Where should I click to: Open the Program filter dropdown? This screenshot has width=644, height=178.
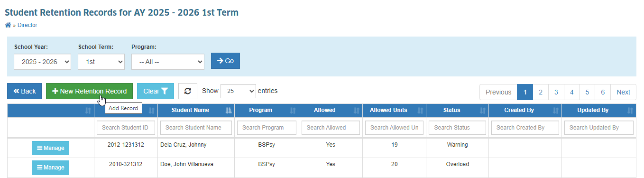pos(168,62)
